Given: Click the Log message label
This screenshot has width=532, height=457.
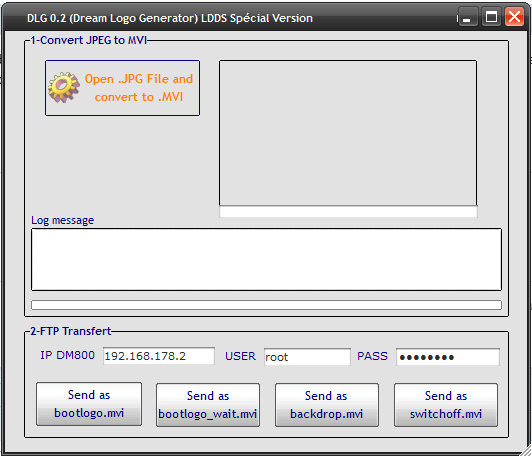Looking at the screenshot, I should [x=62, y=220].
